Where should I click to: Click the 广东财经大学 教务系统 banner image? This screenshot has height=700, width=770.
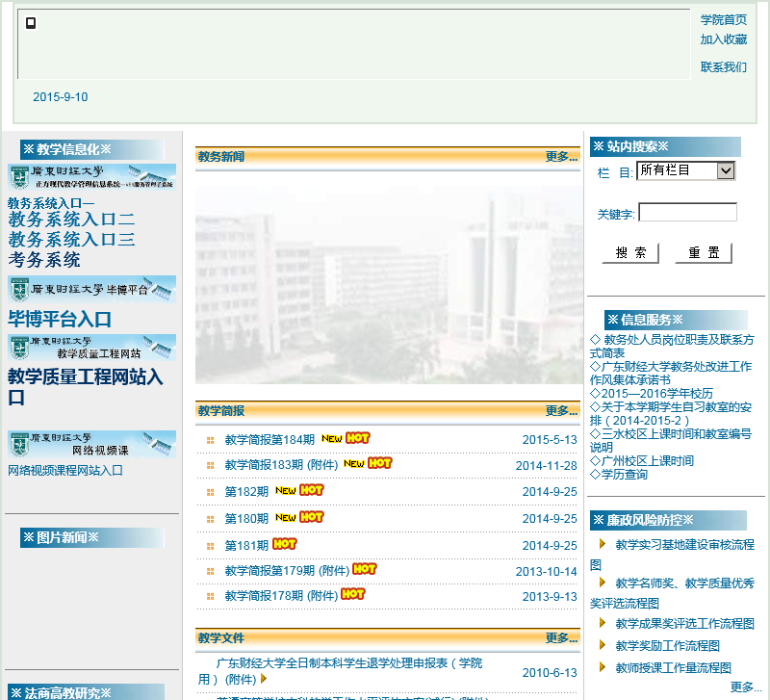click(x=91, y=176)
